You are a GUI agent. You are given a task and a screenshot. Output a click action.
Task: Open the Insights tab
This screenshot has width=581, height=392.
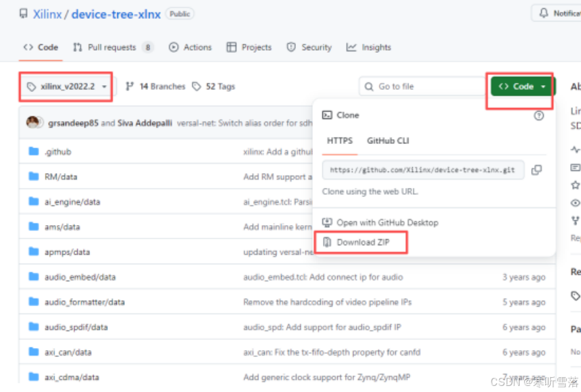(x=369, y=47)
